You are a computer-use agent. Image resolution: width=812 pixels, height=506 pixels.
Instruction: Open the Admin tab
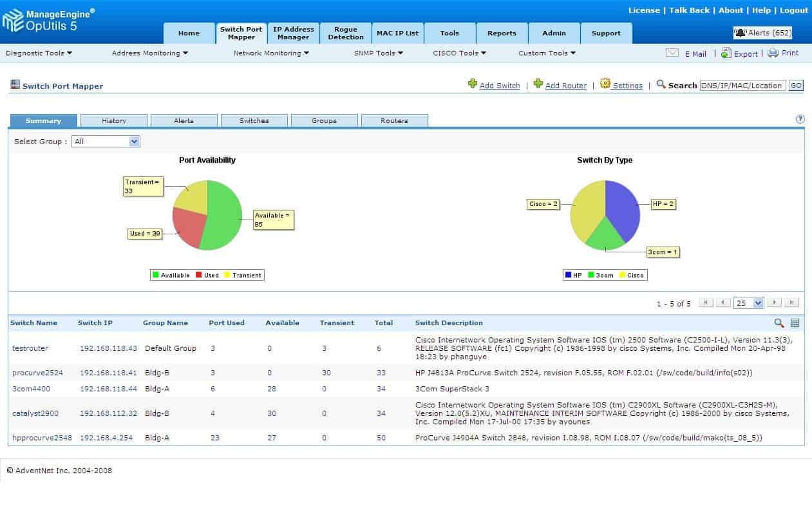[554, 33]
